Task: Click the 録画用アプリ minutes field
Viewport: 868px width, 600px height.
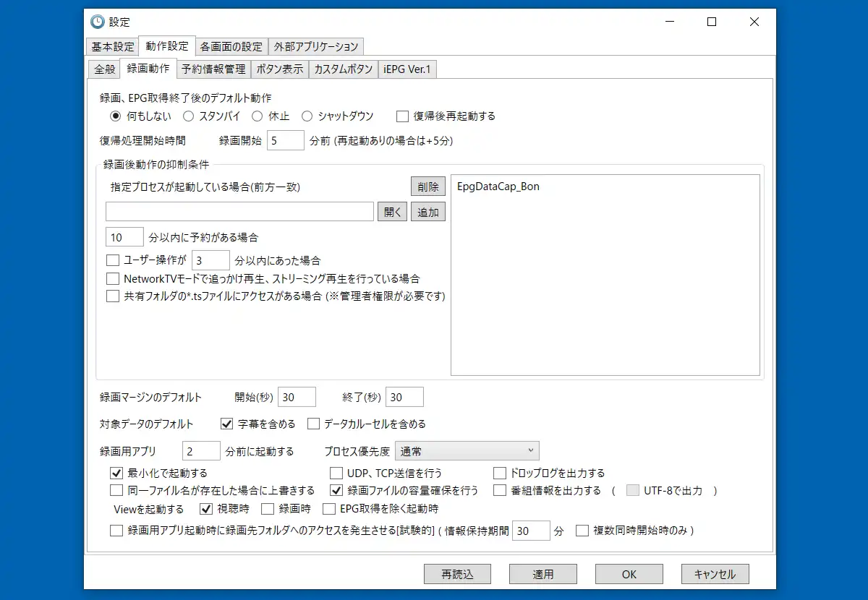Action: (201, 451)
